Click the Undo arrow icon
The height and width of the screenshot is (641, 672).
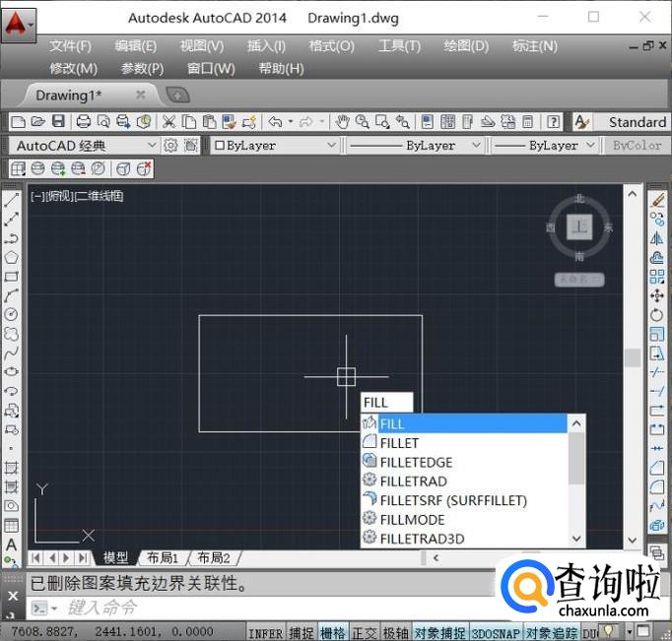275,122
